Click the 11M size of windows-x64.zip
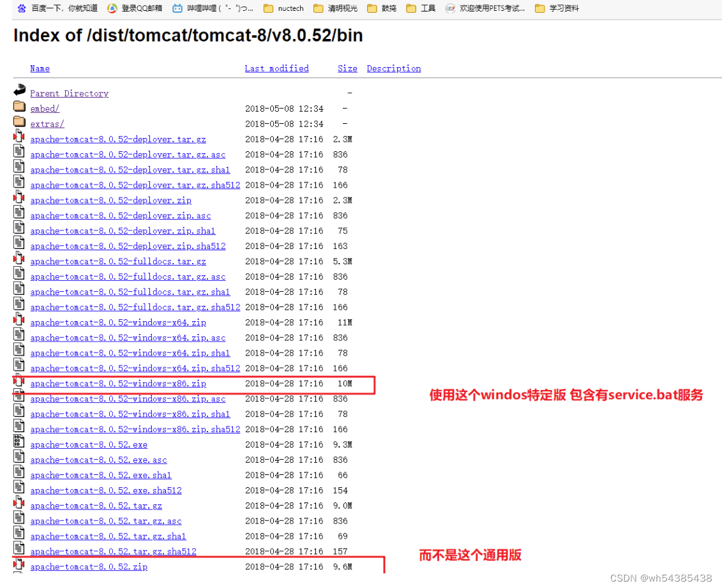This screenshot has height=588, width=722. click(345, 322)
